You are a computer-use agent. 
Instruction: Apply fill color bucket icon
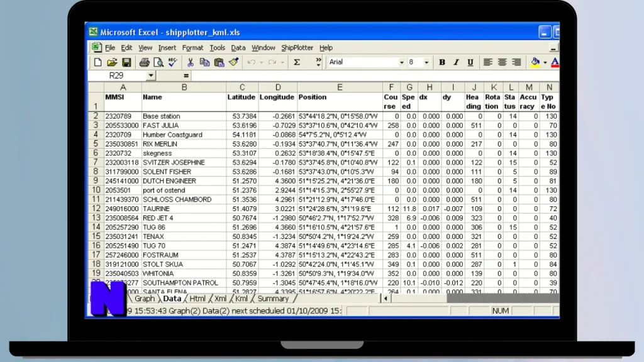(x=535, y=62)
